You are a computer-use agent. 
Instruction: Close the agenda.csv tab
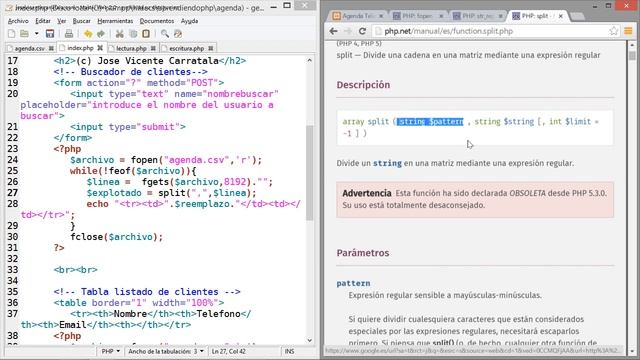(51, 48)
